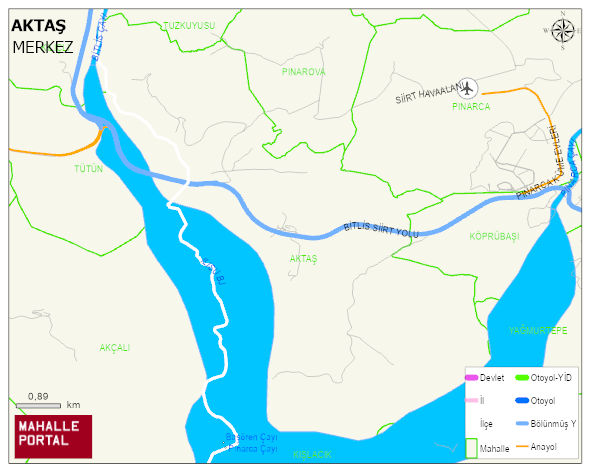Select the KÖPRÜBAŞI neighborhood label
The height and width of the screenshot is (472, 591).
click(x=494, y=236)
